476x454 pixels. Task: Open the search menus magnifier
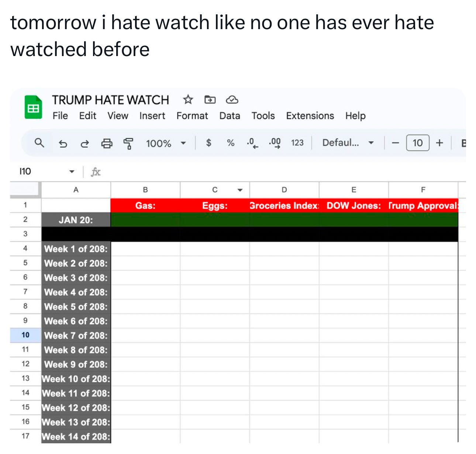(39, 143)
